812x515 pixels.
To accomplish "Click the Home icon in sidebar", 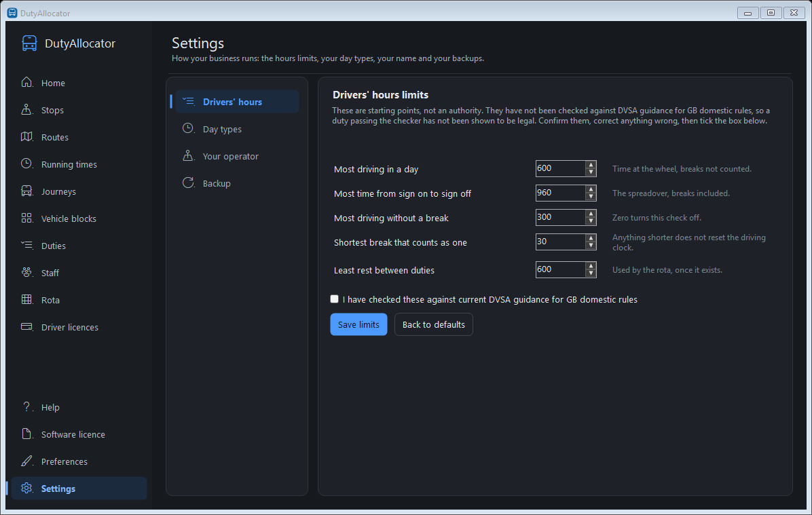I will (27, 82).
